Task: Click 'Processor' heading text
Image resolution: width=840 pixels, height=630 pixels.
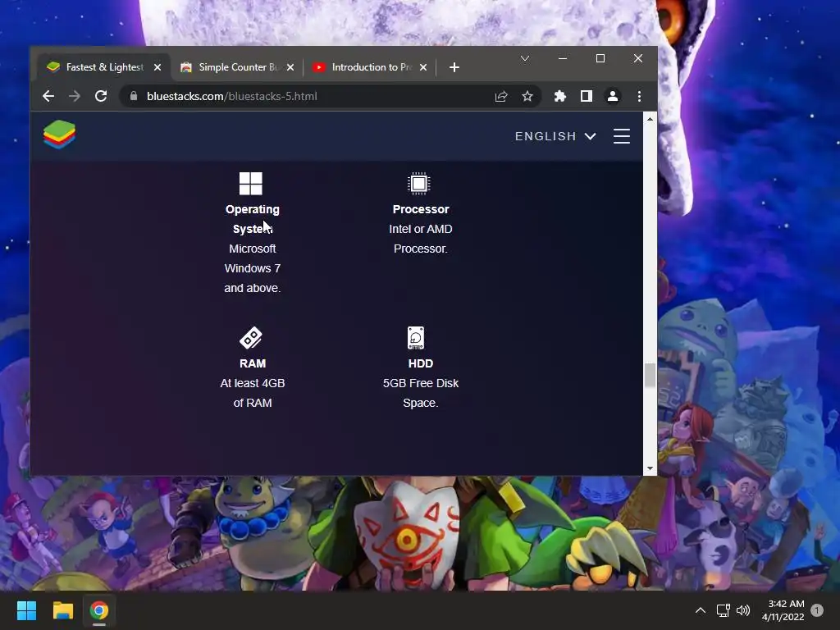Action: pyautogui.click(x=421, y=209)
